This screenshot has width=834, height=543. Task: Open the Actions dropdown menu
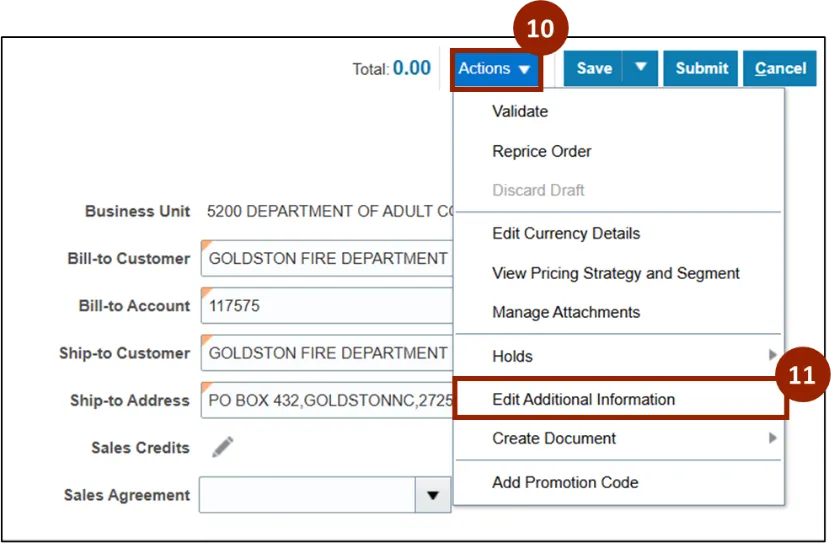[x=495, y=69]
